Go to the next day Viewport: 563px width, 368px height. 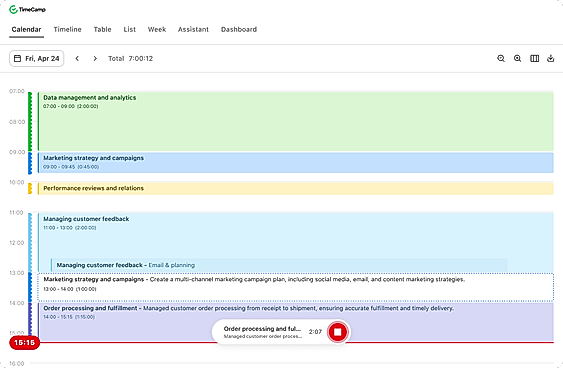(x=95, y=59)
